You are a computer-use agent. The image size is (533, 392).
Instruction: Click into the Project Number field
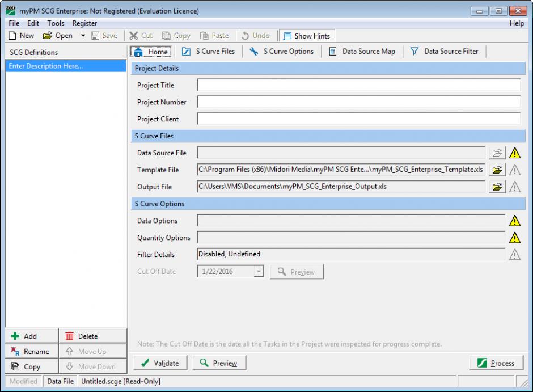(358, 102)
